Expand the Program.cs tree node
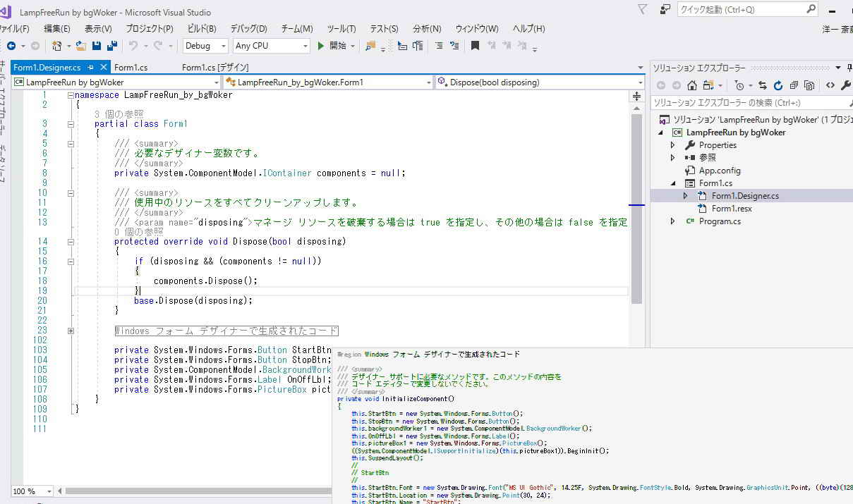Screen dimensions: 853x504 click(672, 221)
